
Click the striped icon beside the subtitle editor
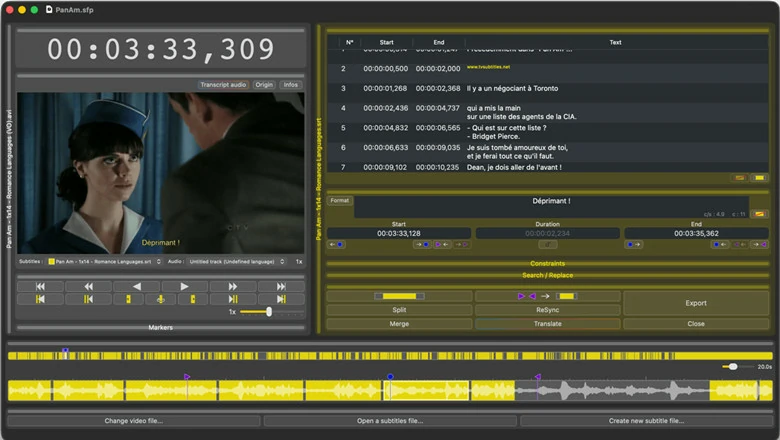click(759, 214)
